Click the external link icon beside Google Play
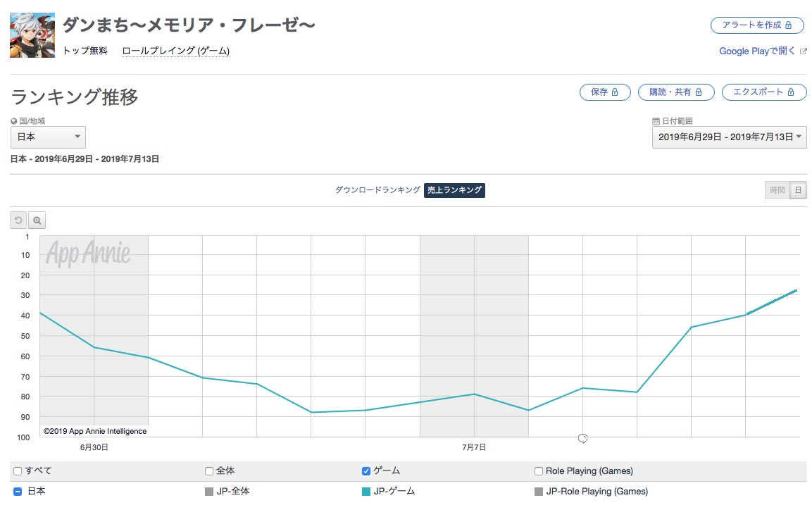Image resolution: width=812 pixels, height=505 pixels. (803, 51)
